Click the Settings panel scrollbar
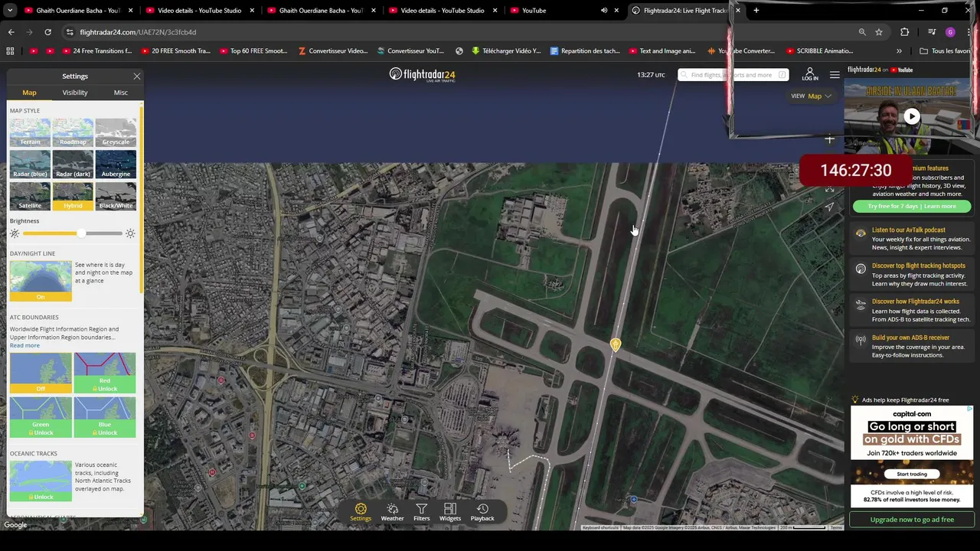This screenshot has width=980, height=551. pos(141,199)
